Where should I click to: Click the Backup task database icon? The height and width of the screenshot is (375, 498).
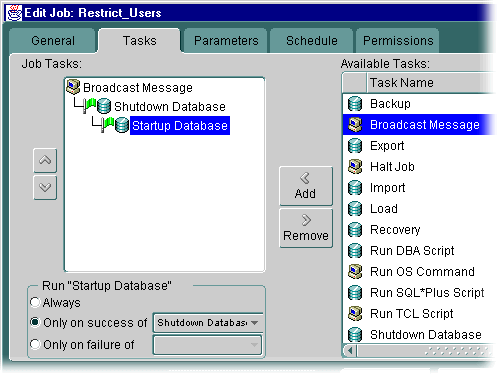click(x=355, y=104)
